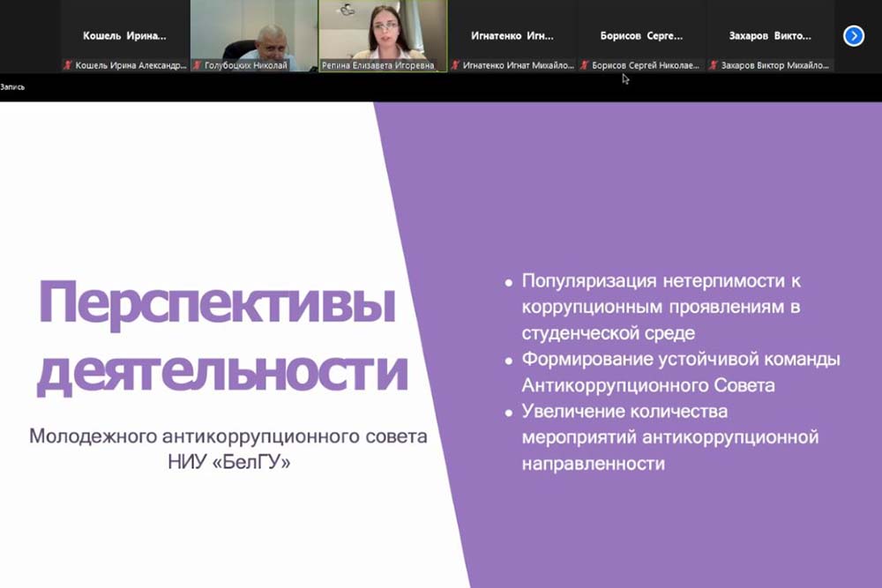Viewport: 882px width, 588px height.
Task: Click subtitle Молодежного антикоррупционного совета
Action: tap(228, 436)
